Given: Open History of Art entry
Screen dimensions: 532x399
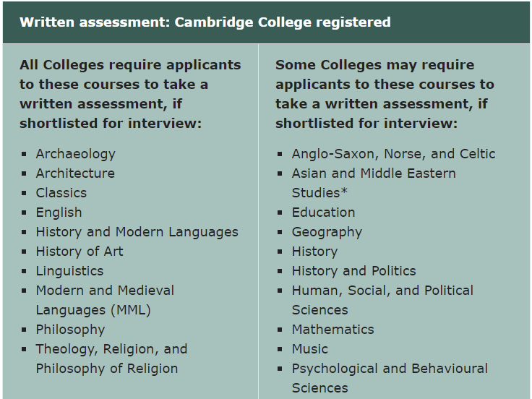Looking at the screenshot, I should [x=80, y=252].
